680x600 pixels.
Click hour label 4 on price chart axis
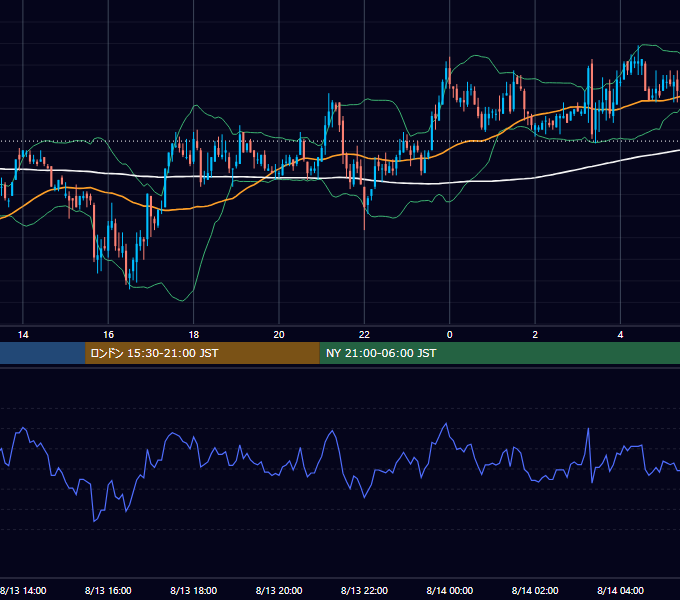point(621,335)
